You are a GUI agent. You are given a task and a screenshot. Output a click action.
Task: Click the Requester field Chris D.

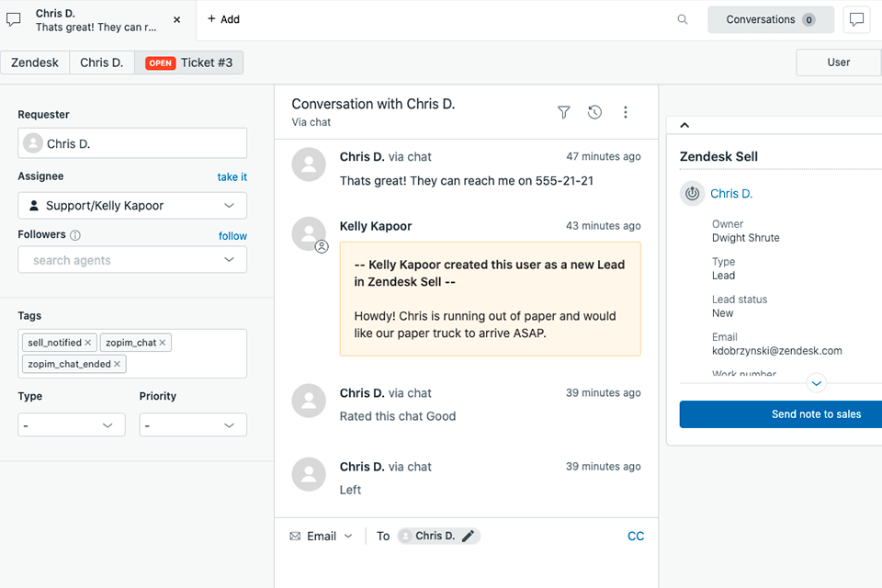pyautogui.click(x=132, y=143)
